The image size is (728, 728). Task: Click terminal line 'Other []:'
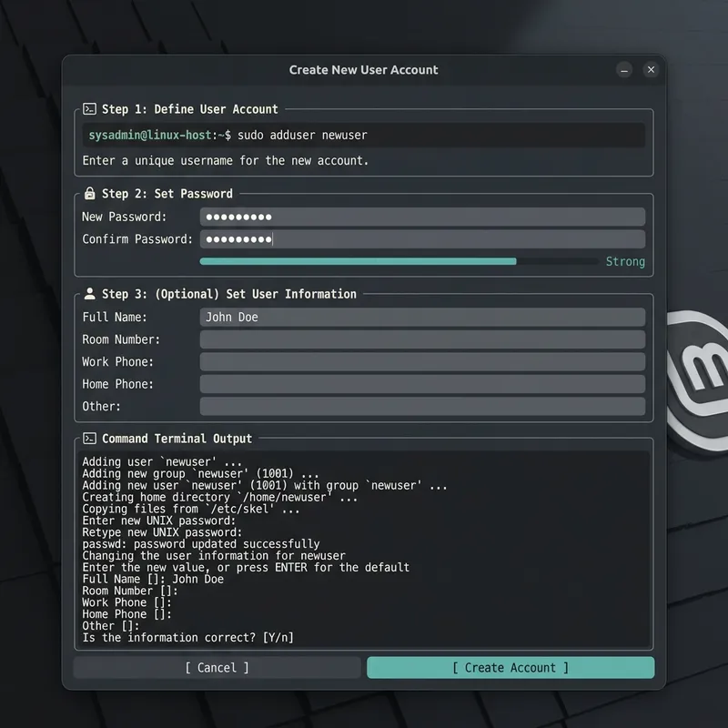pyautogui.click(x=110, y=626)
